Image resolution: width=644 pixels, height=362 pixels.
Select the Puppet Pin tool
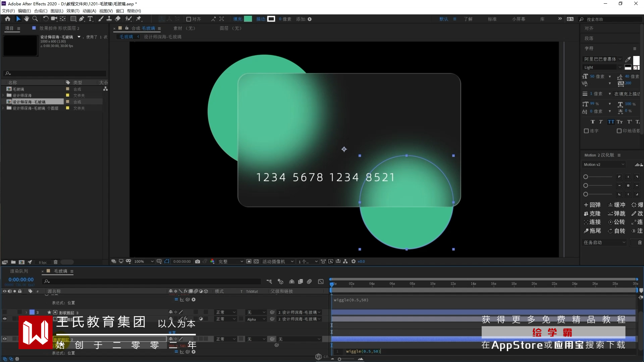pyautogui.click(x=139, y=19)
